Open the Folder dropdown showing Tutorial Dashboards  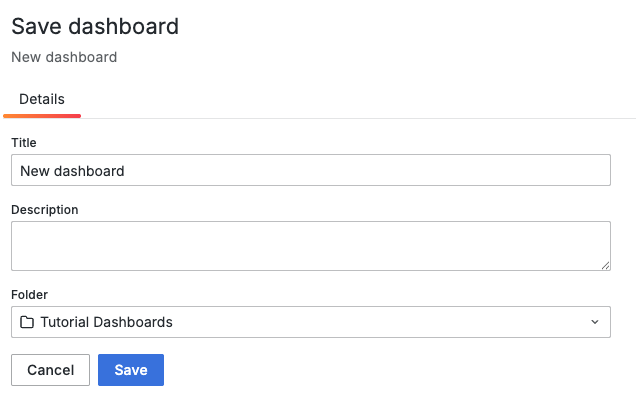click(x=310, y=322)
